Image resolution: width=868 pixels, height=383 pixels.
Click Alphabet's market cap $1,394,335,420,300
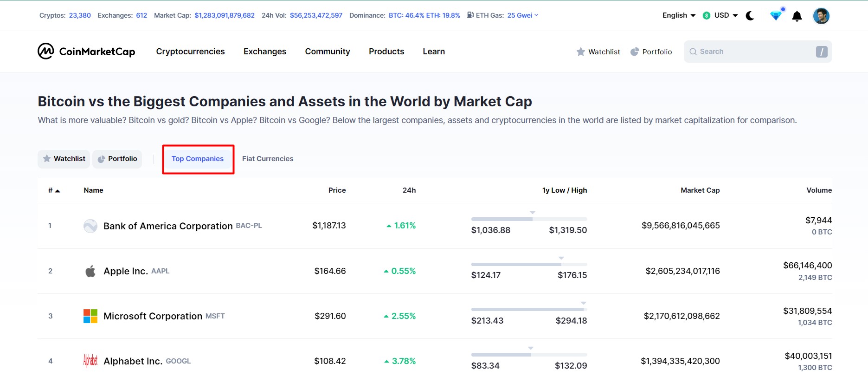coord(681,361)
